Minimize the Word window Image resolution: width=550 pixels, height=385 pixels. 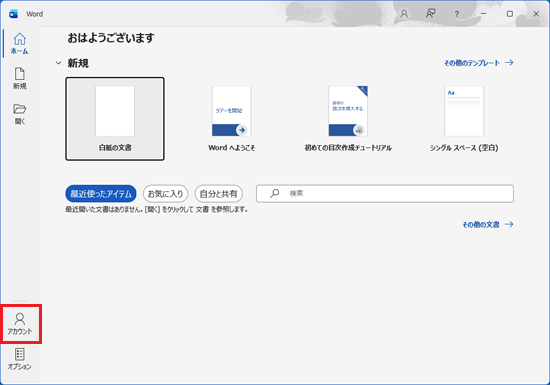click(483, 14)
